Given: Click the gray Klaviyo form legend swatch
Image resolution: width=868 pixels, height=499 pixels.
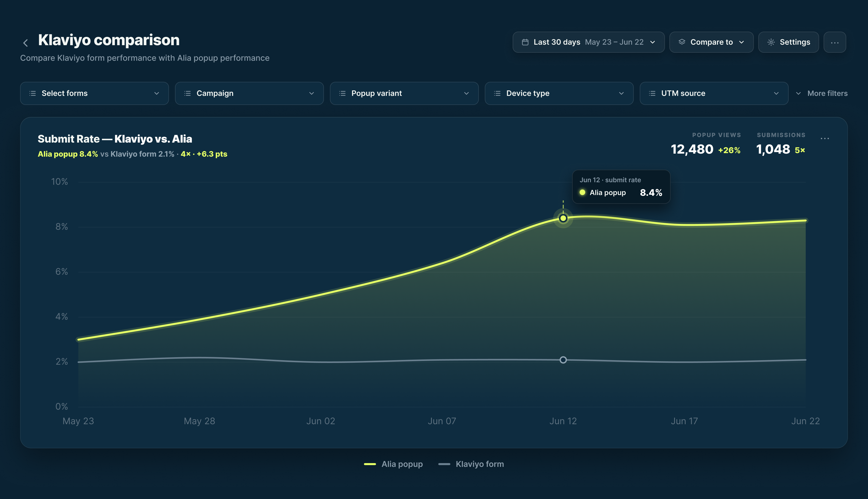Looking at the screenshot, I should [x=444, y=464].
